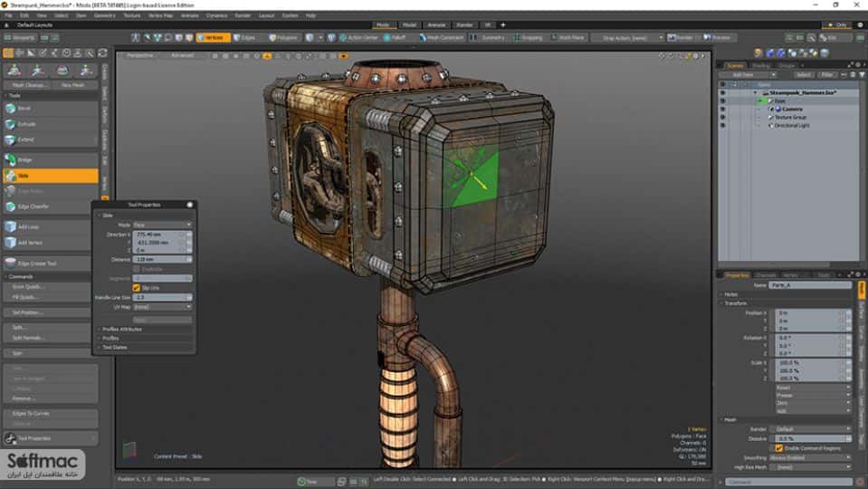Select the Bevel tool
868x489 pixels.
point(51,109)
